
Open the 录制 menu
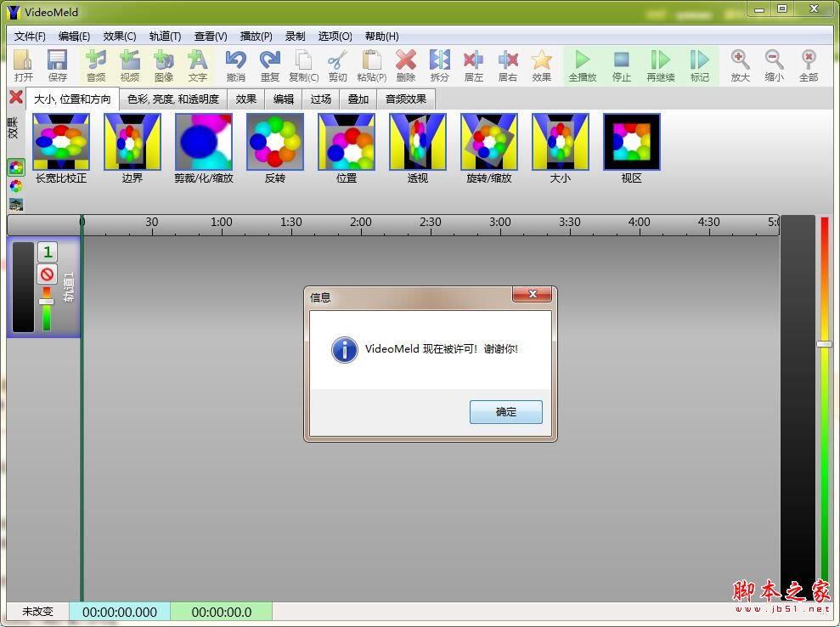click(x=296, y=36)
